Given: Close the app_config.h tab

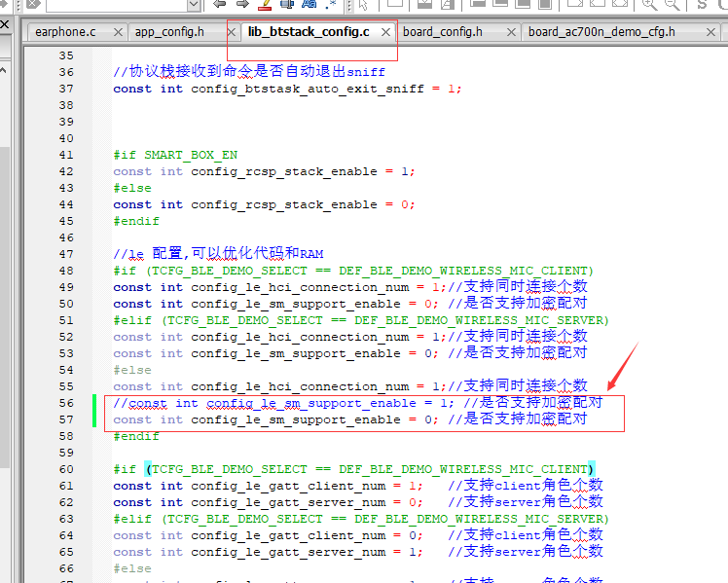Looking at the screenshot, I should click(x=232, y=32).
